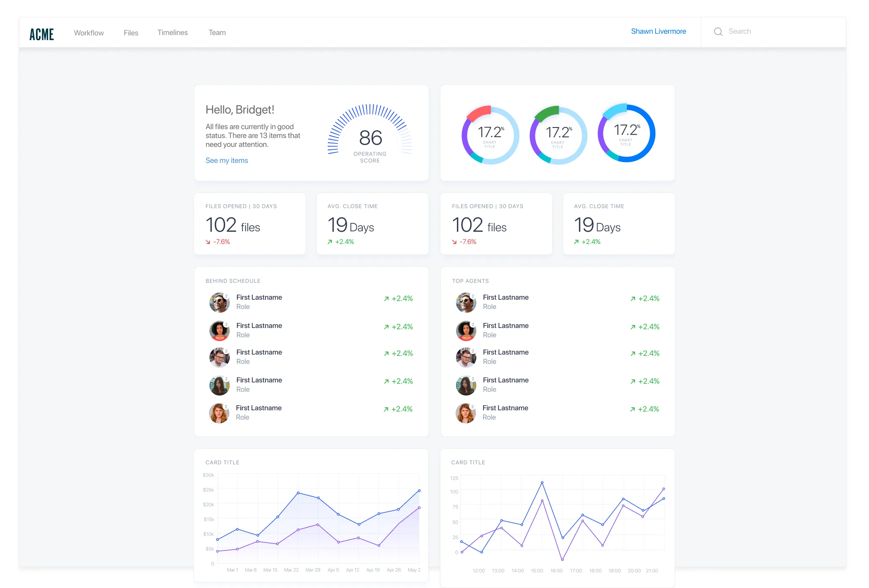Click the down arrow in second Files Opened card
Viewport: 869px width, 588px height.
point(454,242)
